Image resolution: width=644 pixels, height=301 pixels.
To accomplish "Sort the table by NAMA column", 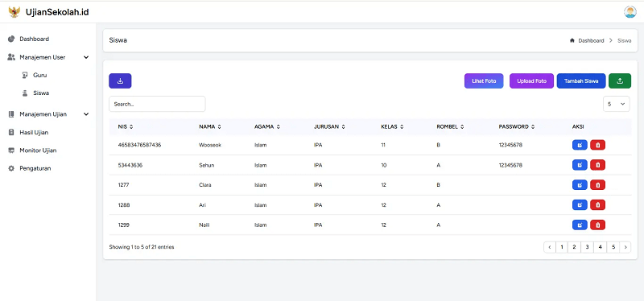I will point(210,127).
